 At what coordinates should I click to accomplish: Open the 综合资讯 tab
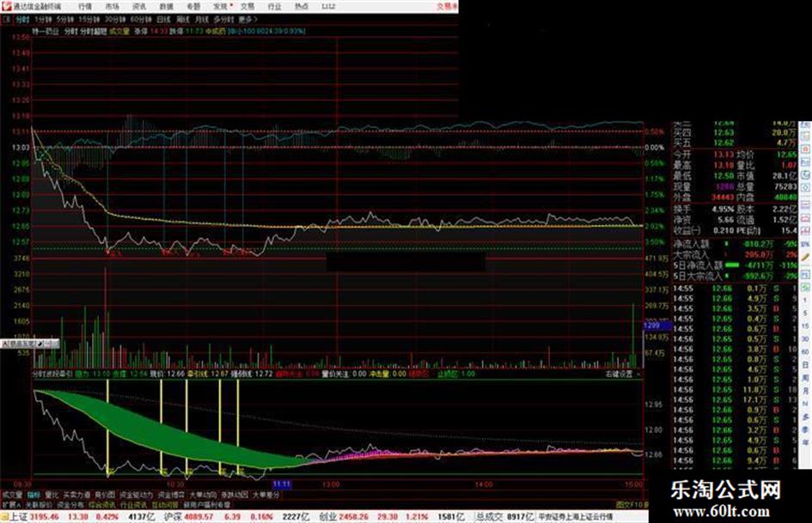pos(102,504)
